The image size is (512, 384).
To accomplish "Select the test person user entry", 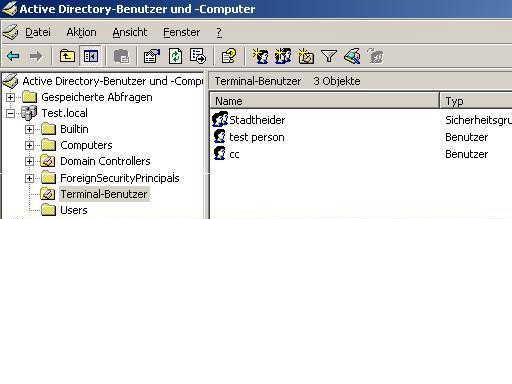I will tap(257, 137).
